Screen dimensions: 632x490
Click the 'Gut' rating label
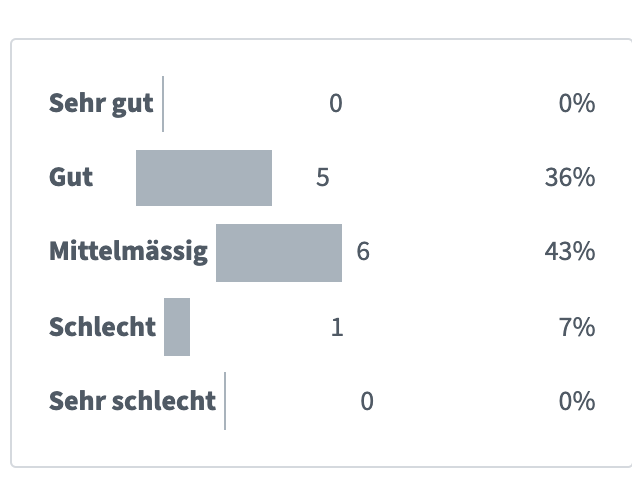click(x=71, y=177)
